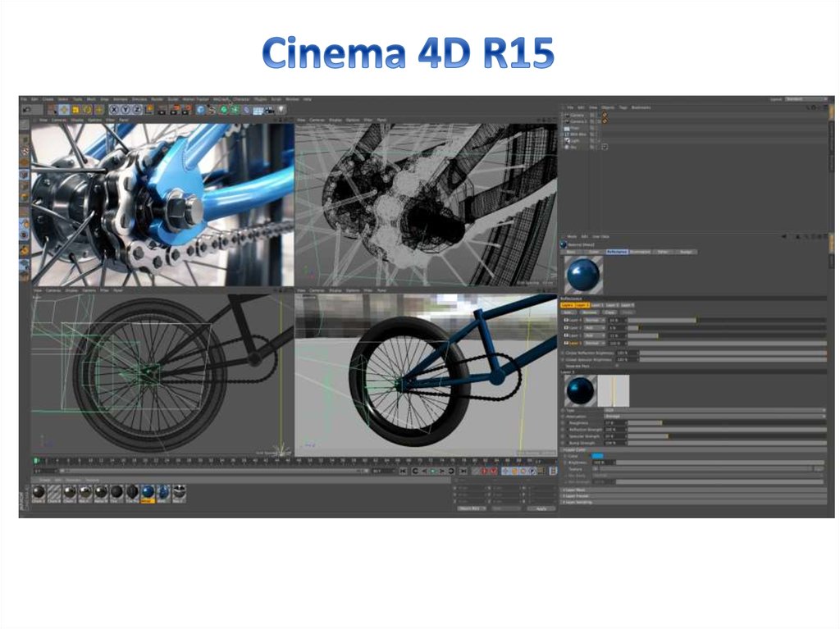Open the Layout dropdown in the top-right
This screenshot has height=629, width=840.
806,99
